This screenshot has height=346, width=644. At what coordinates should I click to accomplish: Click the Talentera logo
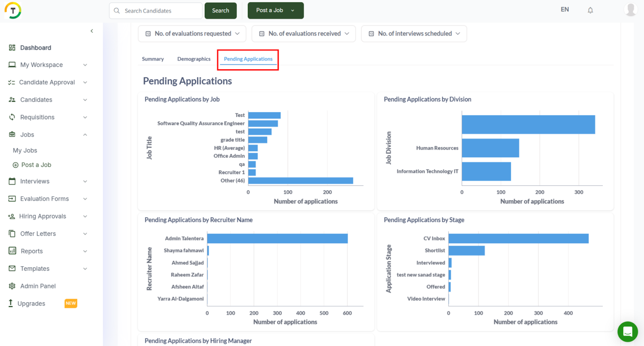(13, 10)
